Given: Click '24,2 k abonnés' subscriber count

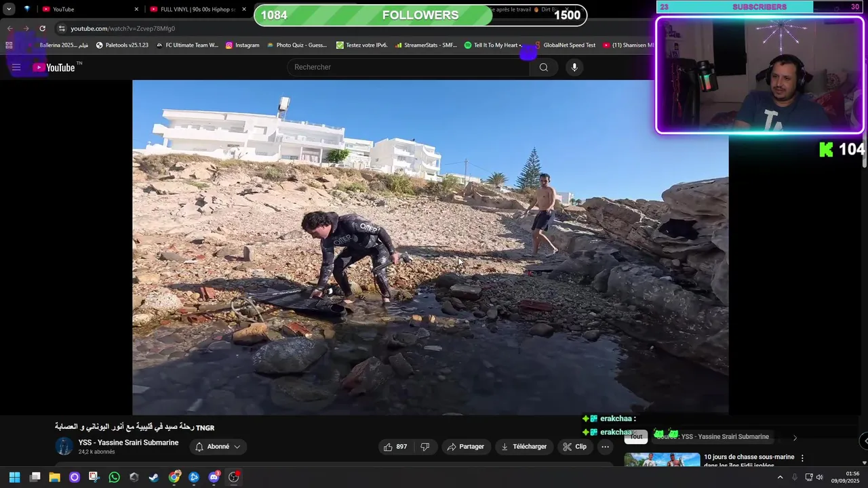Looking at the screenshot, I should (96, 452).
